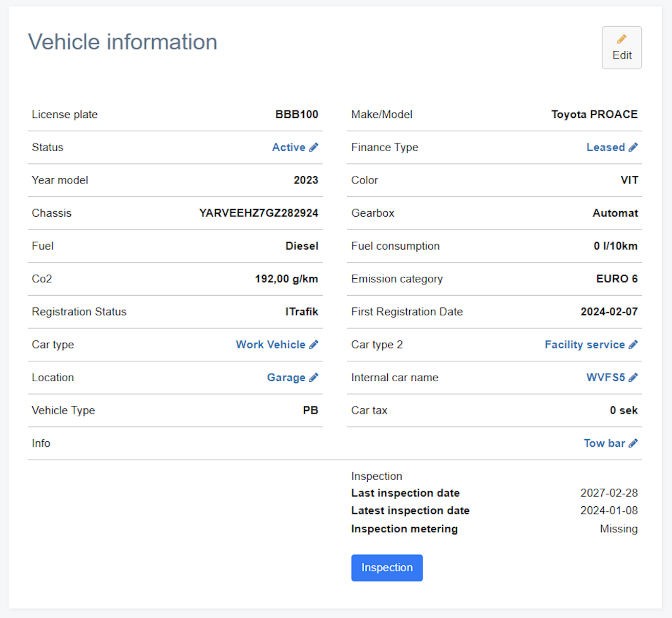Image resolution: width=672 pixels, height=618 pixels.
Task: Click the pencil icon beside Car type
Action: pos(314,344)
